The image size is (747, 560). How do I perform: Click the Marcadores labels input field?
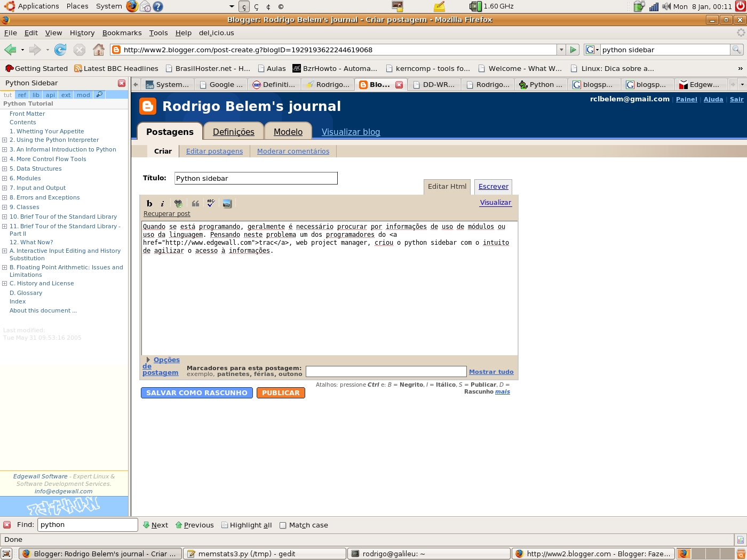pyautogui.click(x=386, y=372)
